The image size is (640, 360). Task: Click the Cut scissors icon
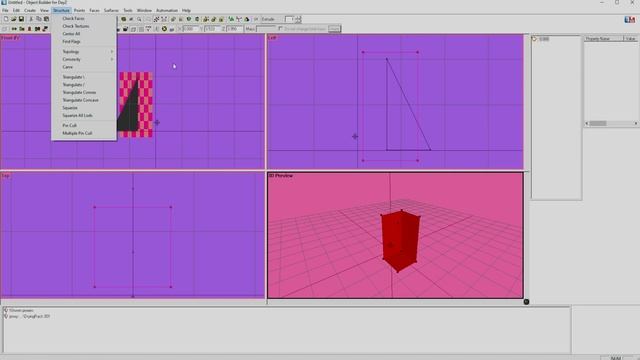(31, 19)
